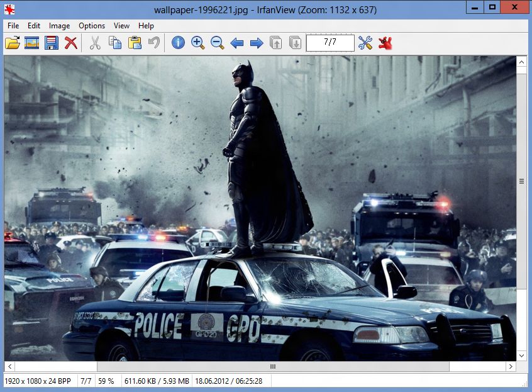Minimize the IrfanView window
This screenshot has height=392, width=532.
(475, 7)
